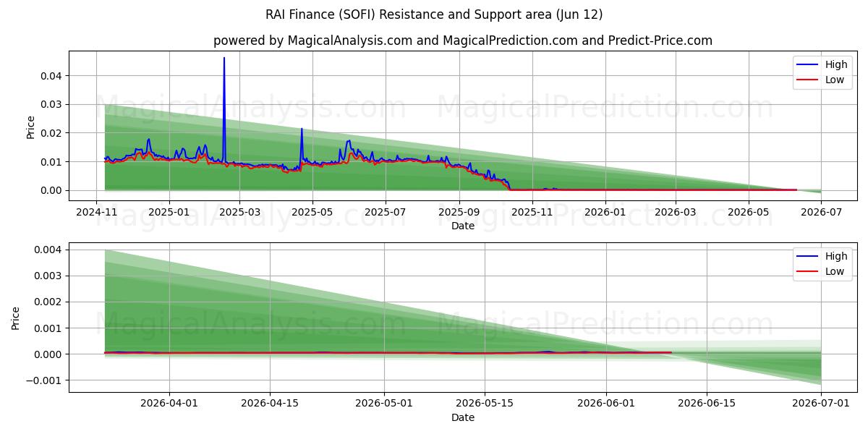Click the '2026-04-01' date tick label
This screenshot has width=868, height=434.
click(x=169, y=404)
